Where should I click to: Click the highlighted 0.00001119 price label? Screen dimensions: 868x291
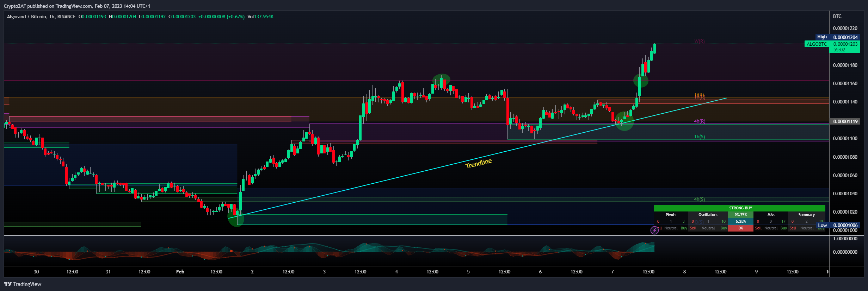pos(845,121)
